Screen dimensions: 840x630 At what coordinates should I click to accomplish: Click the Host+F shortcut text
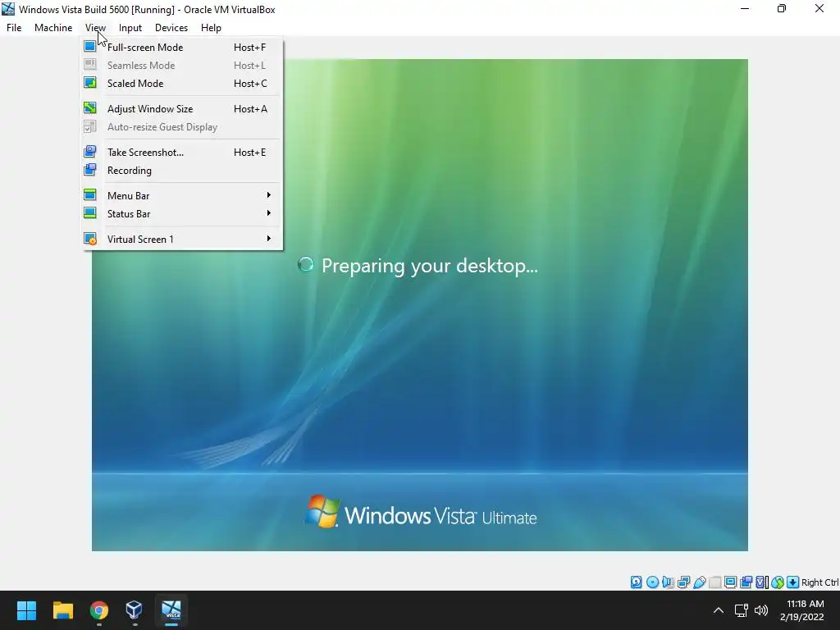point(249,47)
